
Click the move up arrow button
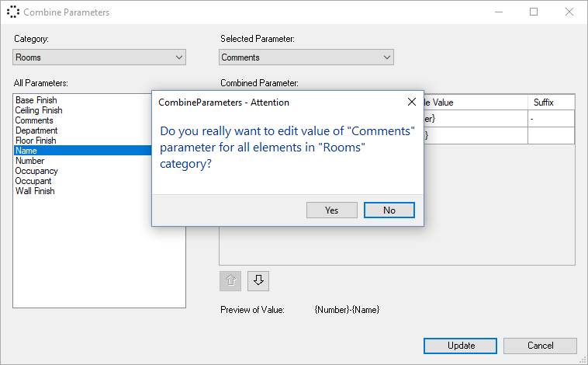[x=230, y=281]
